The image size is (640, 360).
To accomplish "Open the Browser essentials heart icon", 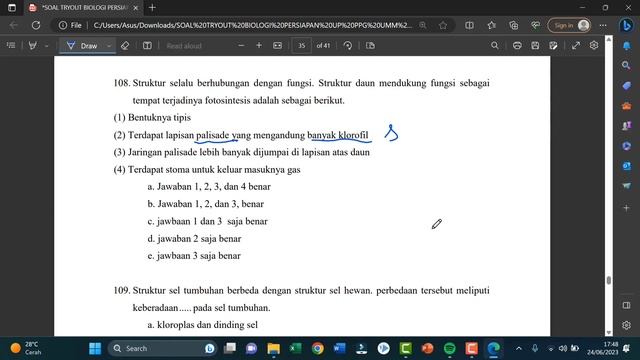I will coord(536,25).
